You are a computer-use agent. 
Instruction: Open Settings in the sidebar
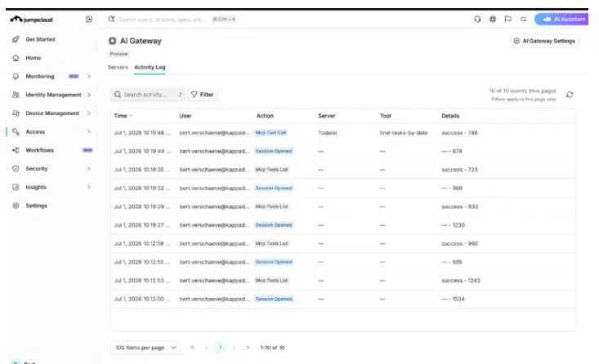point(36,206)
